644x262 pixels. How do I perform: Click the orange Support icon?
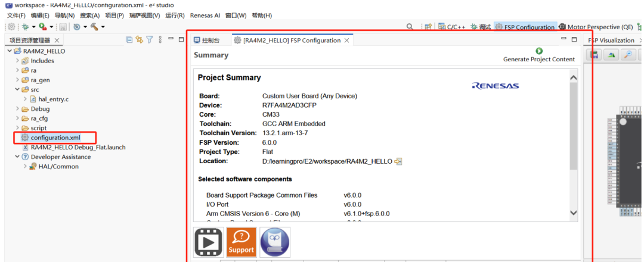click(x=241, y=242)
